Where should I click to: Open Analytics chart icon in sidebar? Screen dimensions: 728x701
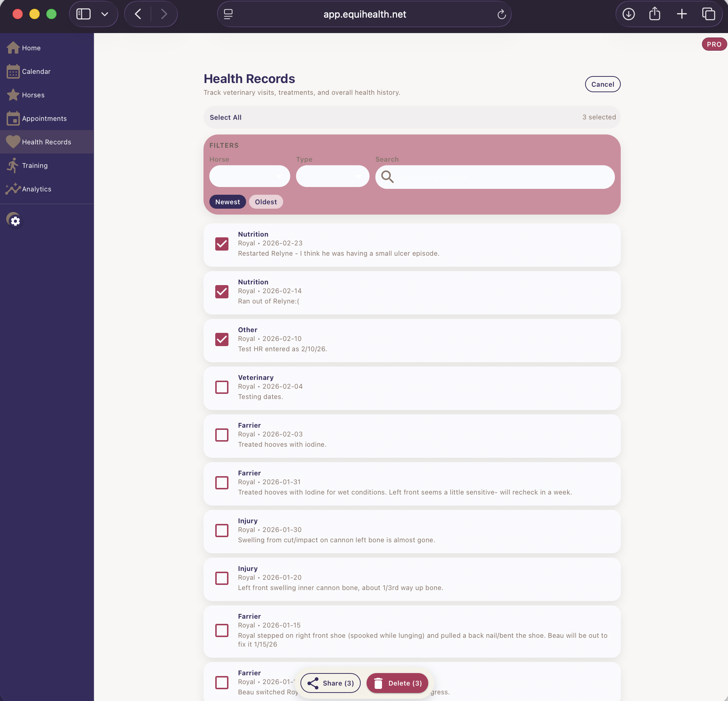click(13, 189)
